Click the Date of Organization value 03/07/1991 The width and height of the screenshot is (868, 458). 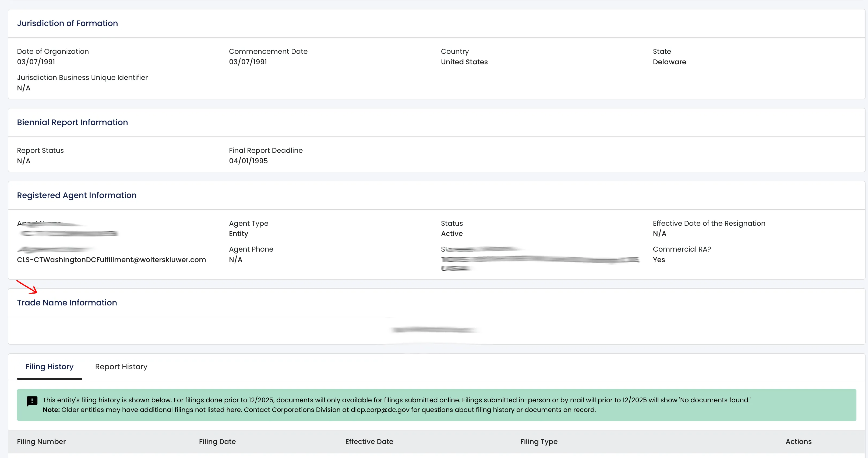(x=36, y=62)
